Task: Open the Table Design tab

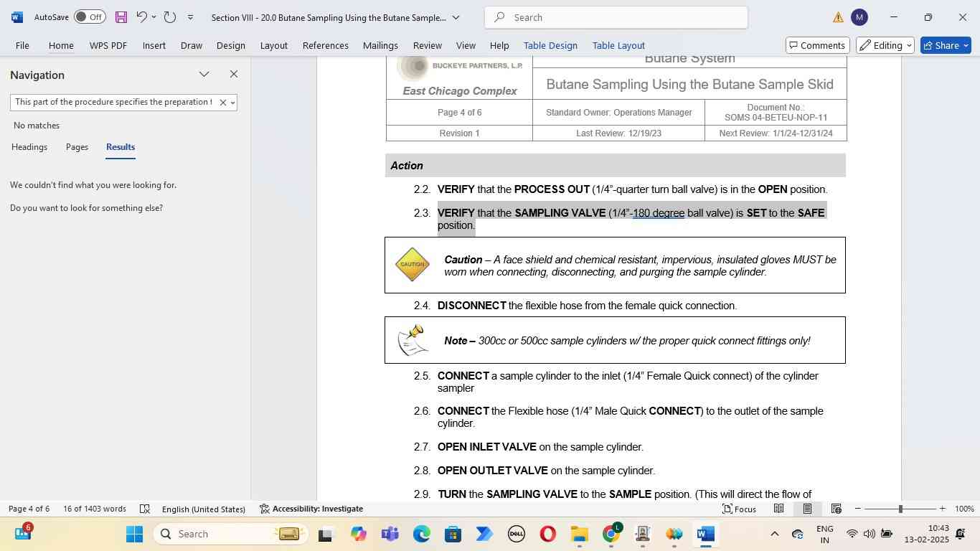Action: (550, 45)
